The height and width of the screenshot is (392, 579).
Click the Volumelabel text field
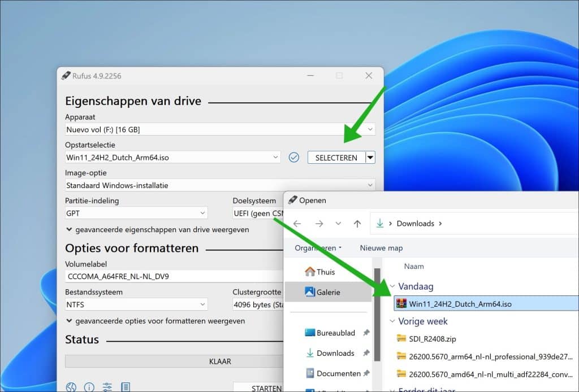coord(174,276)
